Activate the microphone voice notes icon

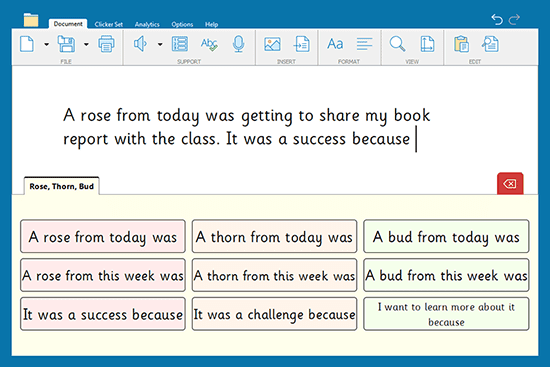[239, 44]
